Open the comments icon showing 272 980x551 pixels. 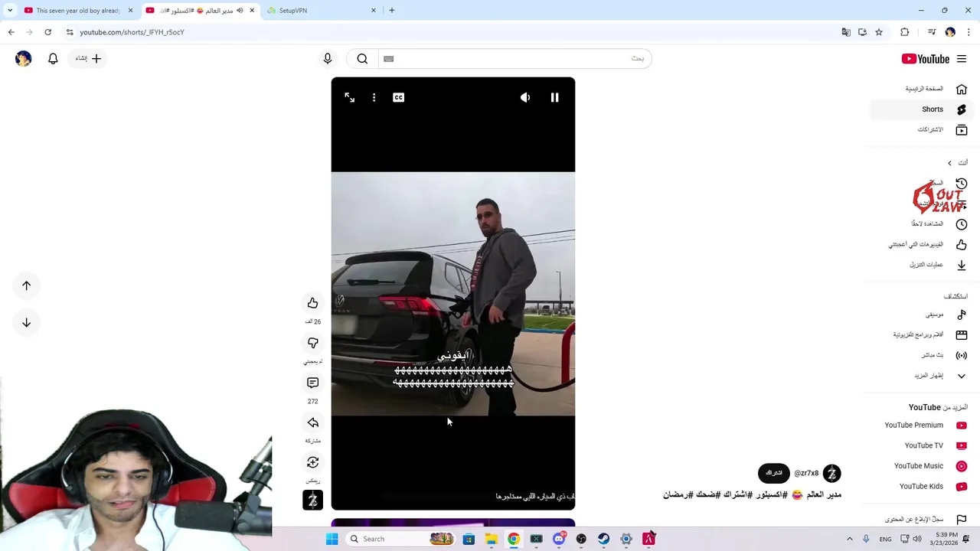coord(312,383)
